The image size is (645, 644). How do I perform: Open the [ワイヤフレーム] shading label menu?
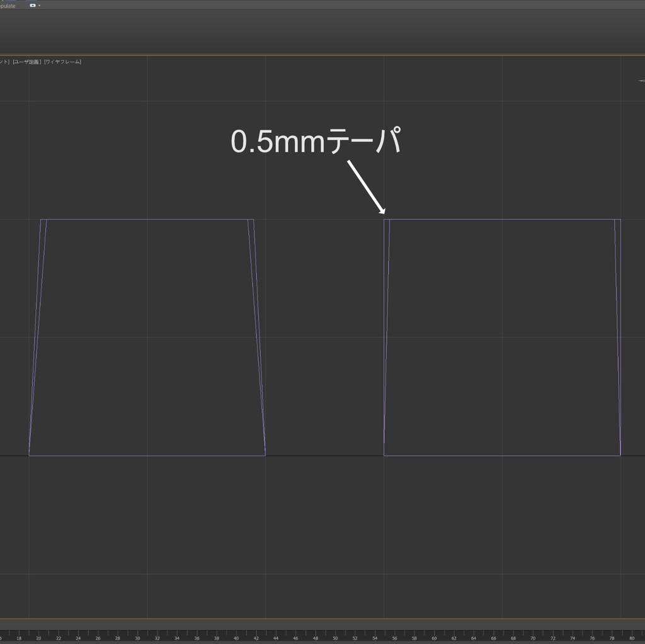[62, 62]
